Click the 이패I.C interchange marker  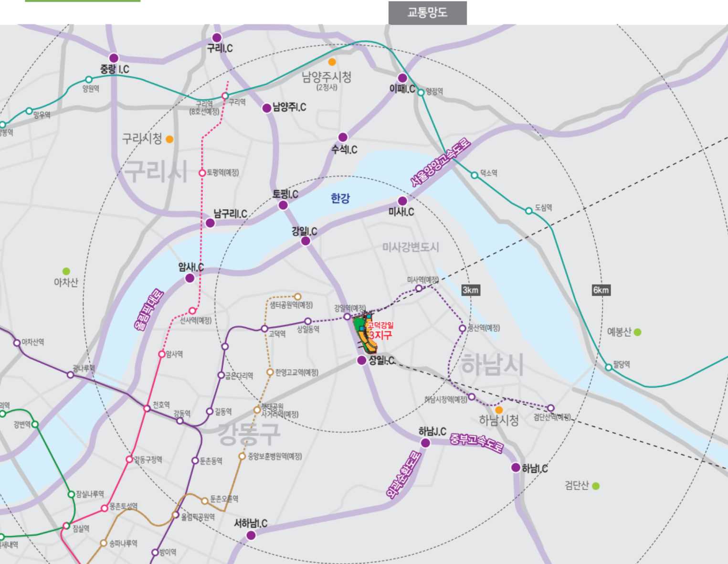(402, 78)
